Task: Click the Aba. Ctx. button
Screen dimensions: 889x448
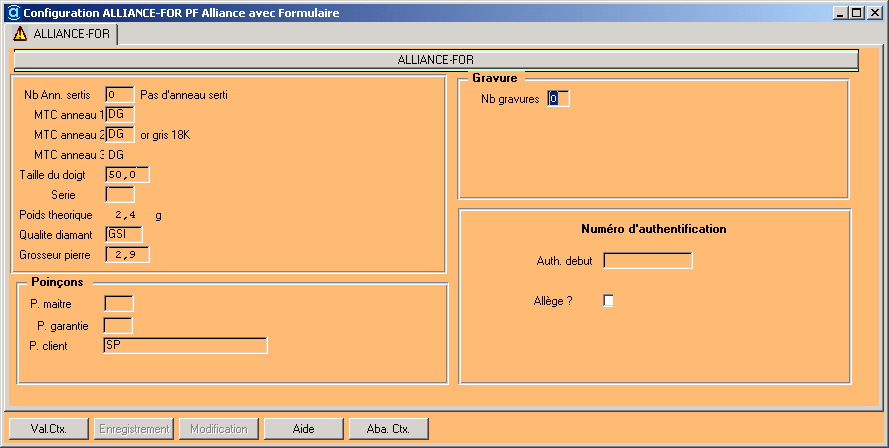Action: click(x=388, y=429)
